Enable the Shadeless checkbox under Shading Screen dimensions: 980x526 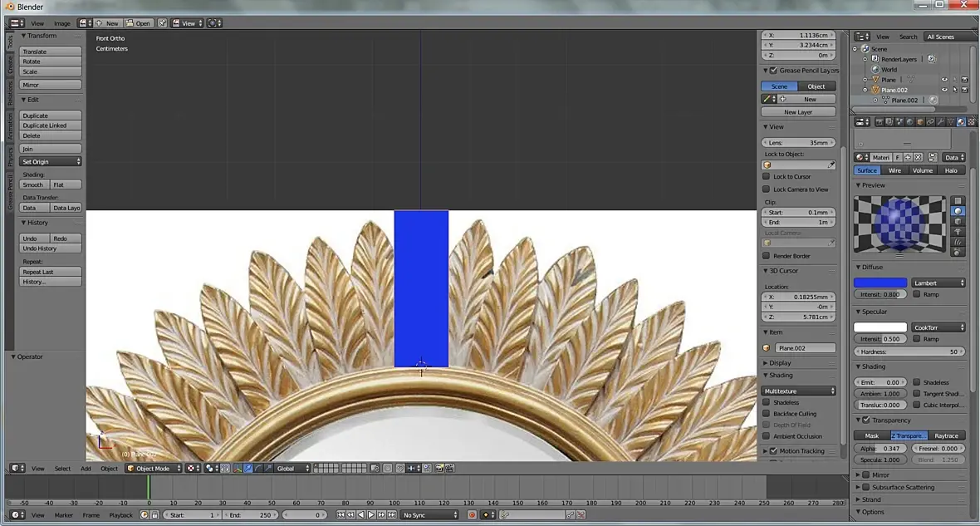(767, 402)
